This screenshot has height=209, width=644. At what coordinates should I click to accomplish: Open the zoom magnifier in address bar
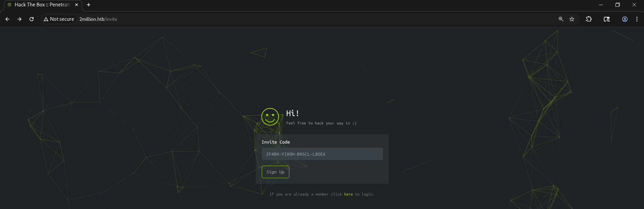pyautogui.click(x=561, y=19)
